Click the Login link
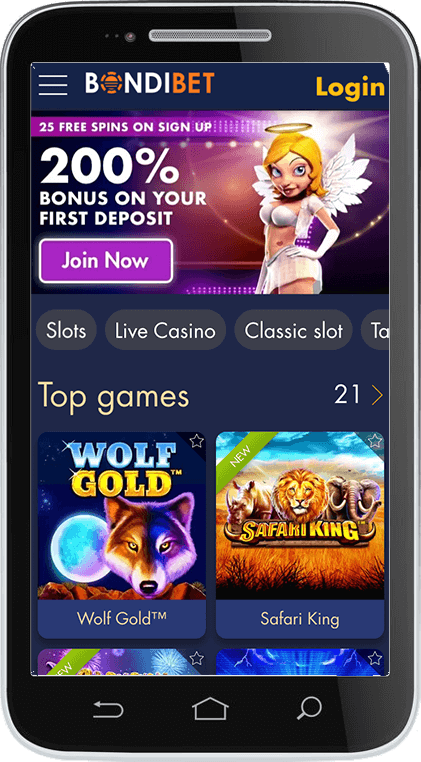Image resolution: width=421 pixels, height=762 pixels. pyautogui.click(x=350, y=87)
